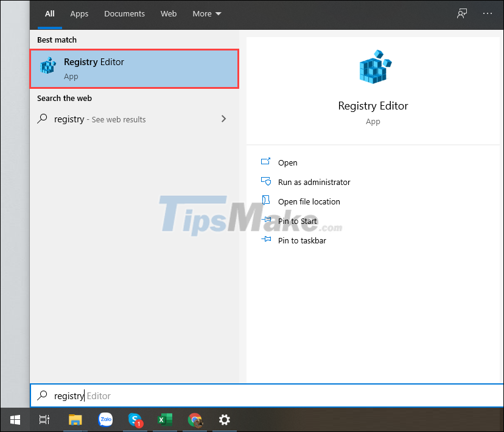Click the feedback person icon top right
Viewport: 504px width, 432px height.
pyautogui.click(x=462, y=12)
